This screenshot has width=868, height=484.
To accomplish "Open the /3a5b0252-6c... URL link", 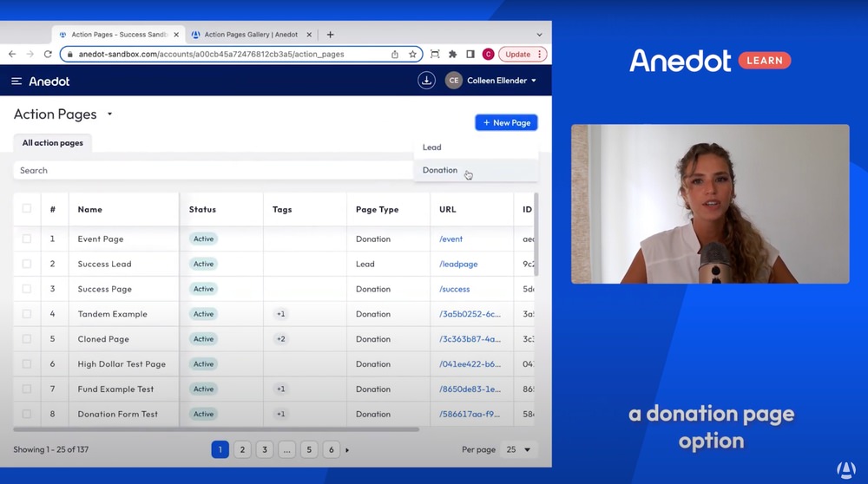I will coord(470,314).
